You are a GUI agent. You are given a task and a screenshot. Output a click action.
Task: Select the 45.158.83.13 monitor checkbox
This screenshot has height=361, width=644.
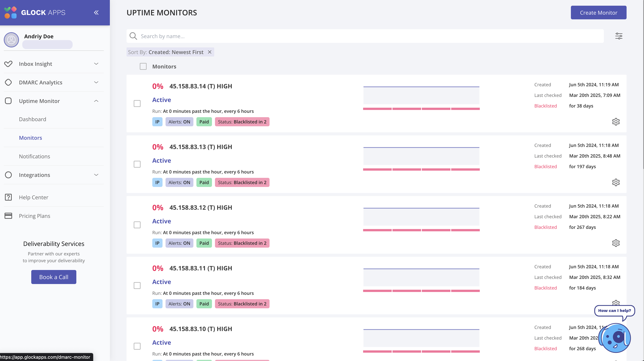coord(137,164)
